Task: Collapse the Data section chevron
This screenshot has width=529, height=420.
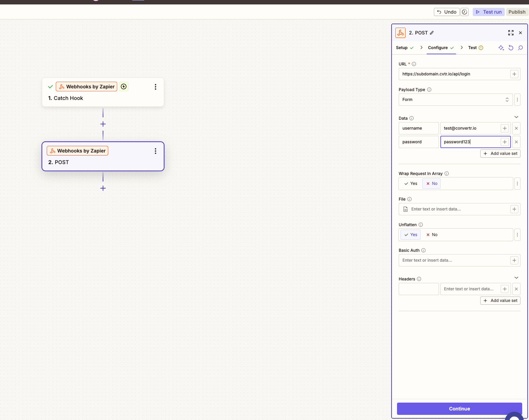Action: [516, 117]
